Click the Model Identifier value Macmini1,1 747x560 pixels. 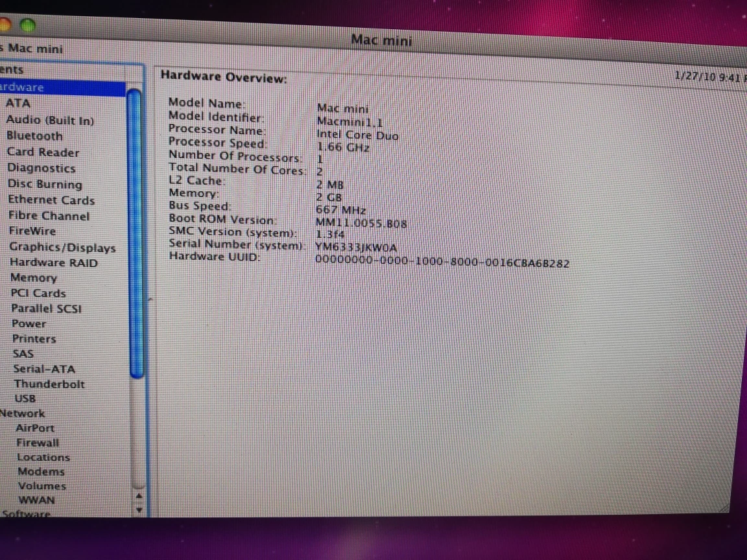(350, 122)
